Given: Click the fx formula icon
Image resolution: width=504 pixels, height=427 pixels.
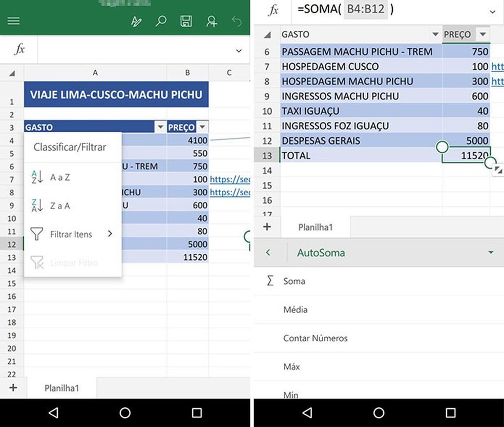Looking at the screenshot, I should 18,49.
